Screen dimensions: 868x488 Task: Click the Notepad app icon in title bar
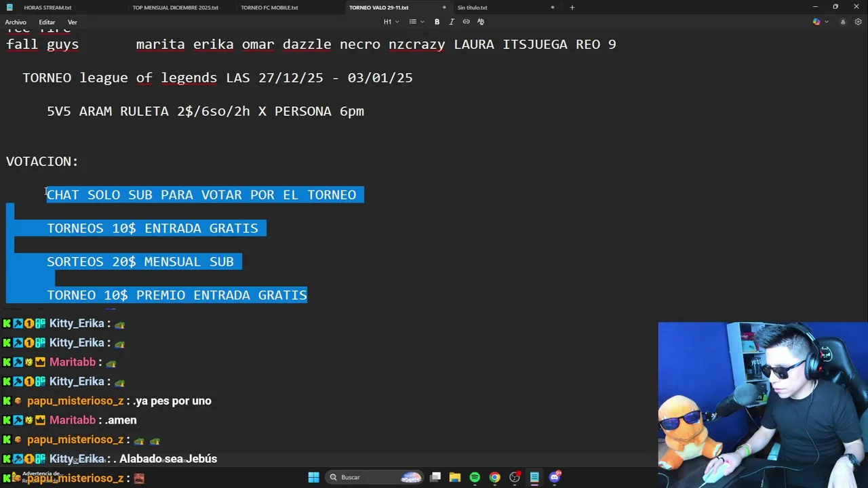(x=9, y=7)
